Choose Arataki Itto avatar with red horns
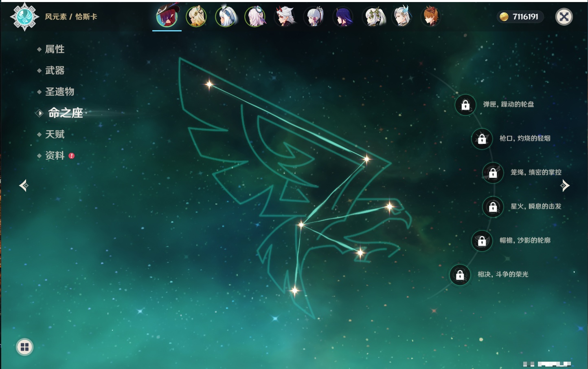Image resolution: width=588 pixels, height=369 pixels. tap(285, 17)
